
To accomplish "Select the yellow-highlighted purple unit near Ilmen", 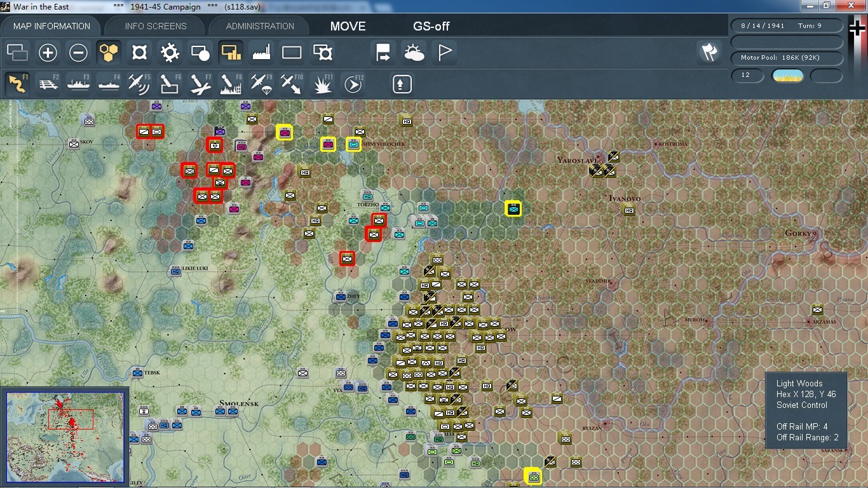I will [x=285, y=132].
